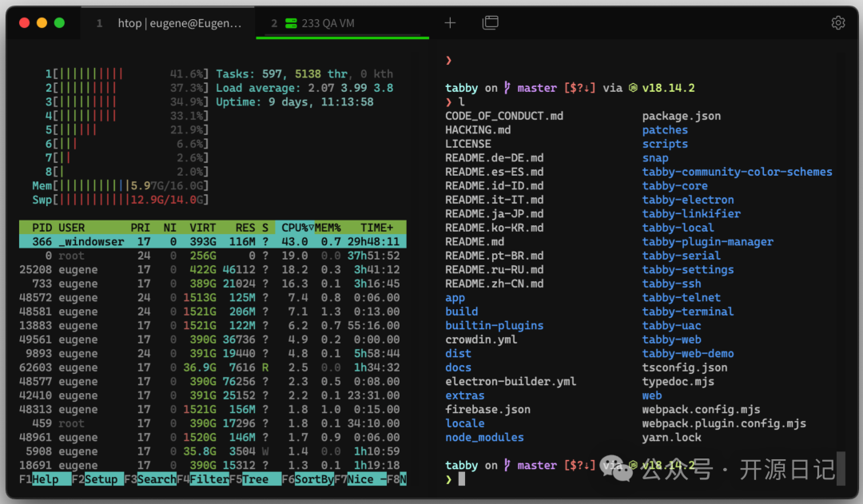The width and height of the screenshot is (863, 504).
Task: Click the window layout icon beside the plus
Action: point(491,22)
